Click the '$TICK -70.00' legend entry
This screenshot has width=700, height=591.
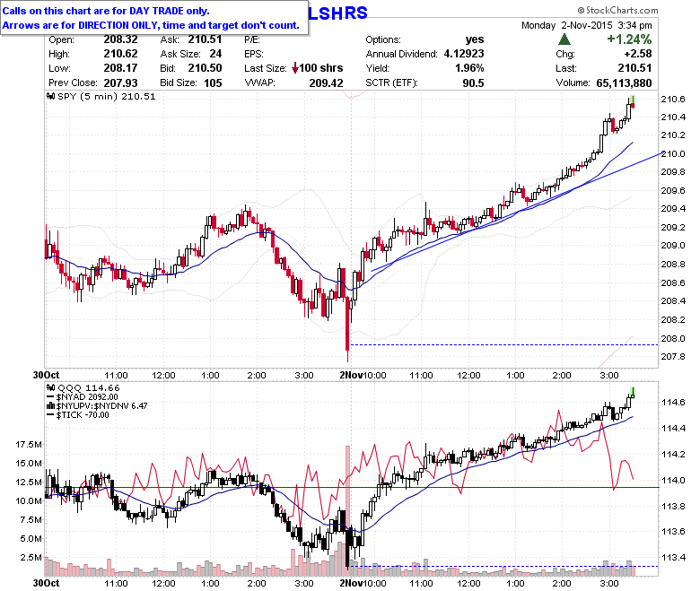[x=83, y=415]
